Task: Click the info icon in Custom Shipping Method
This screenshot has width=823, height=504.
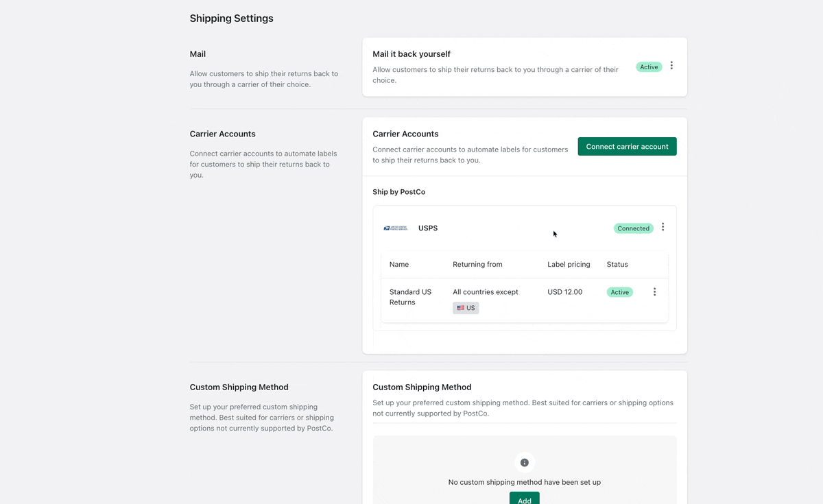Action: point(525,462)
